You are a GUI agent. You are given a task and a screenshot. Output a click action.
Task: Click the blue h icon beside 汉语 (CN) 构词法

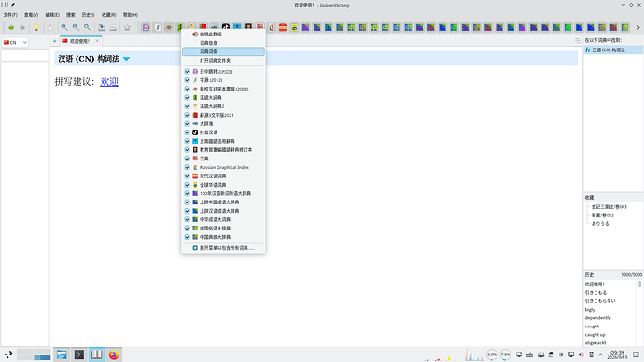tap(588, 49)
